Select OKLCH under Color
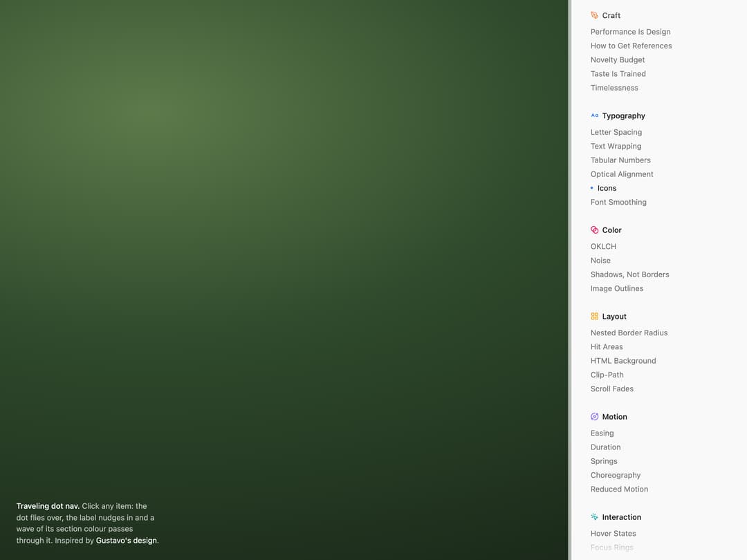 (x=603, y=247)
